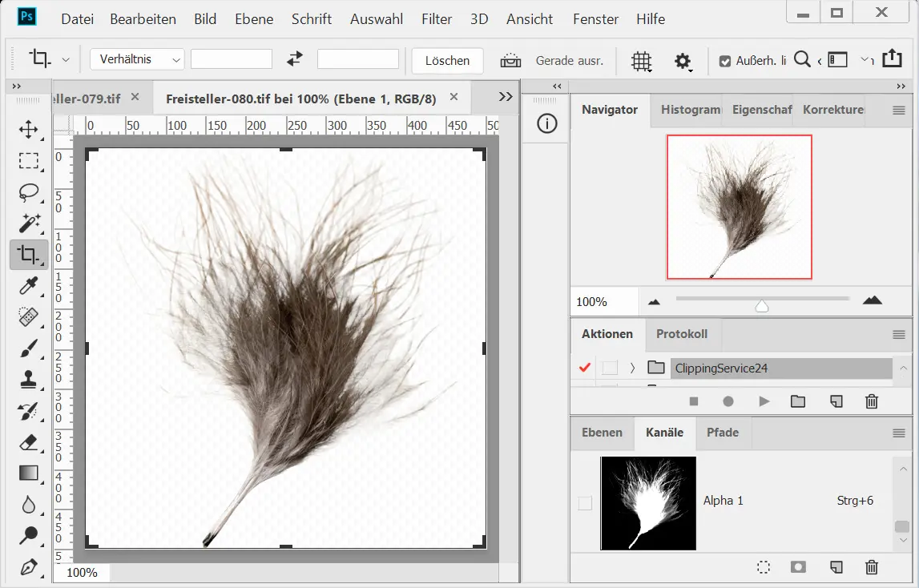Toggle Alpha 1 channel visibility
Screen dimensions: 919x588
coord(585,503)
